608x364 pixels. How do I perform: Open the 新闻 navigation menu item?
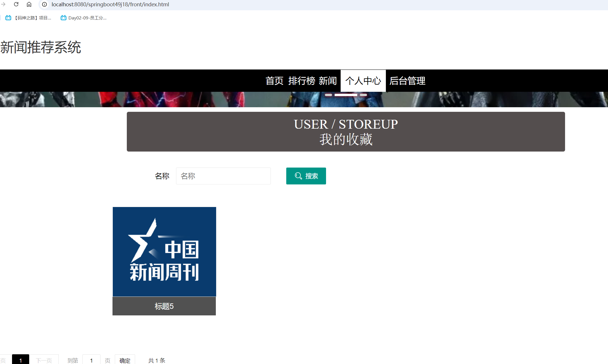(328, 81)
